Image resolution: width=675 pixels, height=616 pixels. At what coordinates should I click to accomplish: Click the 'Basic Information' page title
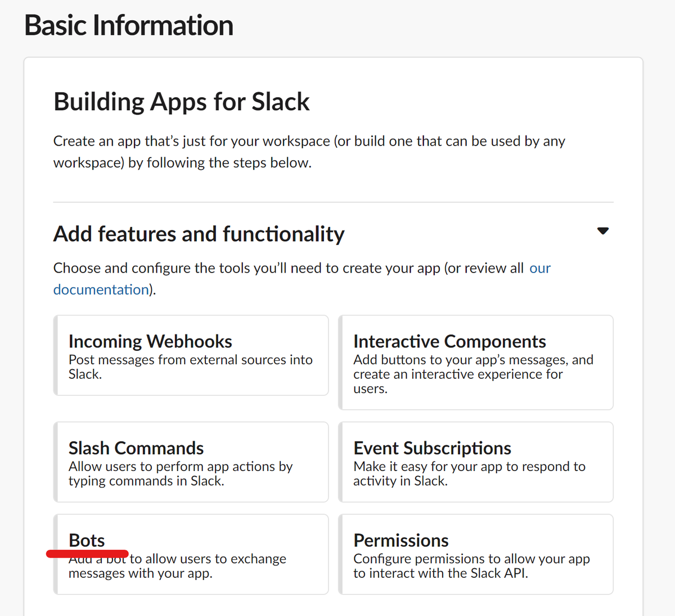(x=129, y=25)
